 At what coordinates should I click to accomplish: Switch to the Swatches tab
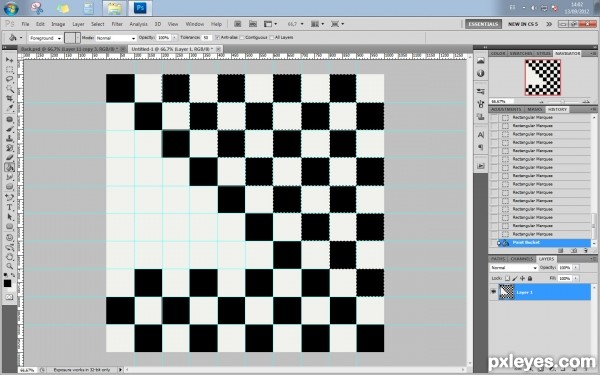521,54
